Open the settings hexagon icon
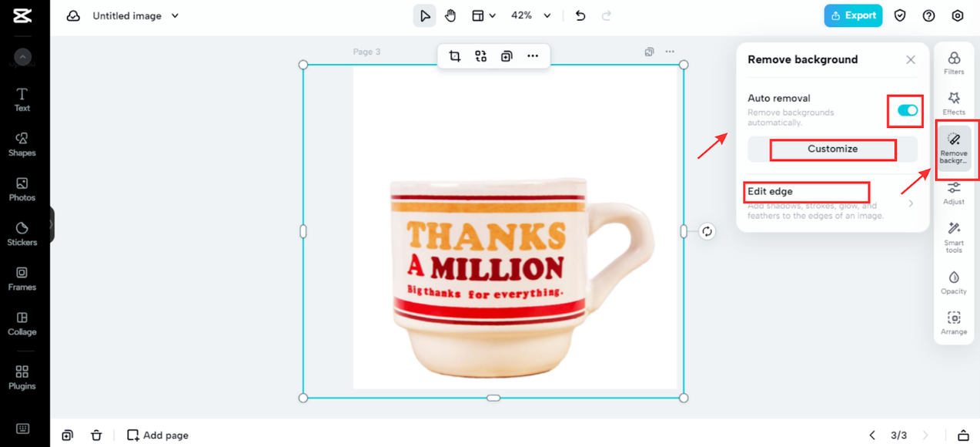This screenshot has width=980, height=447. coord(958,15)
